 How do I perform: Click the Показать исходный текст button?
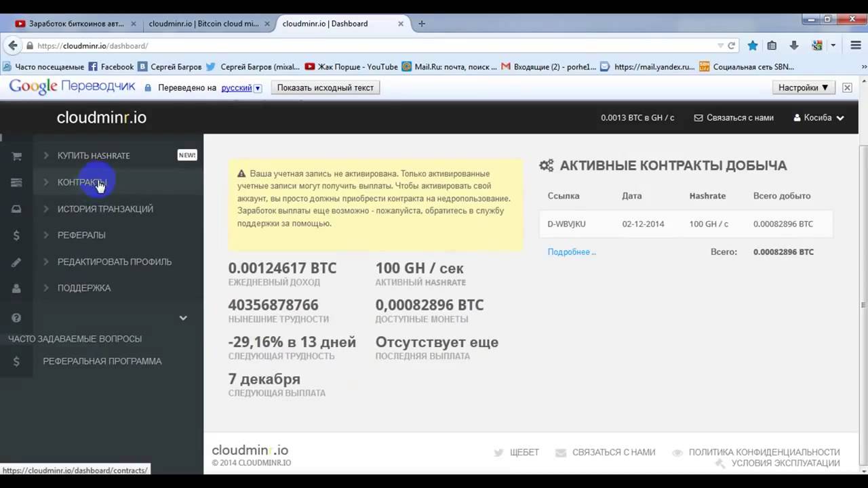(x=325, y=87)
